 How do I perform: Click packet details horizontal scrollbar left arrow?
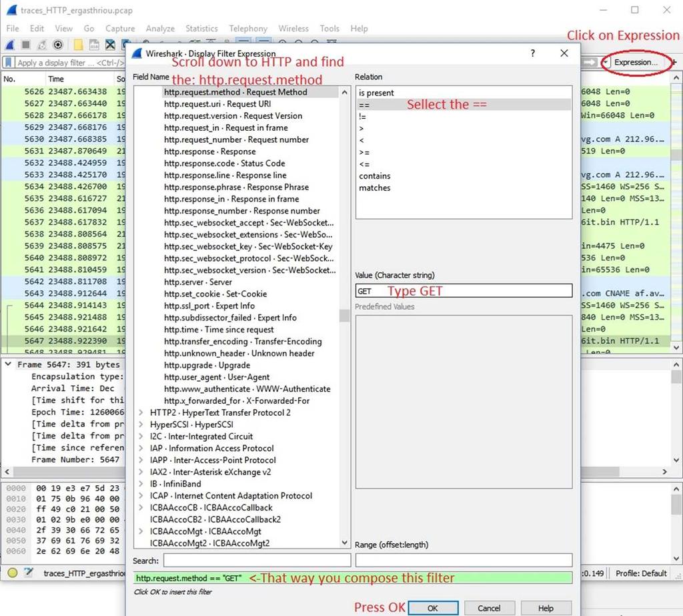7,472
